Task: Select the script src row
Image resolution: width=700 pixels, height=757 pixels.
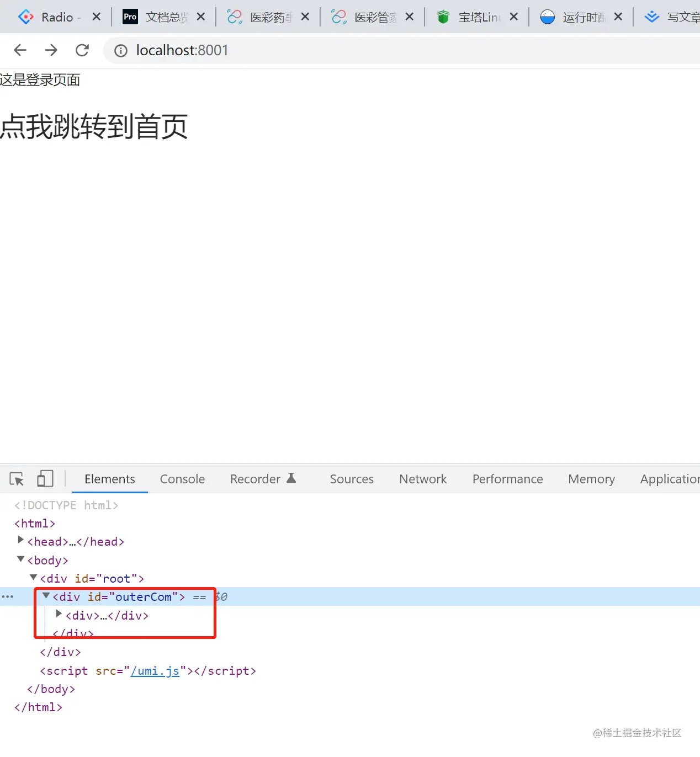Action: [x=148, y=671]
